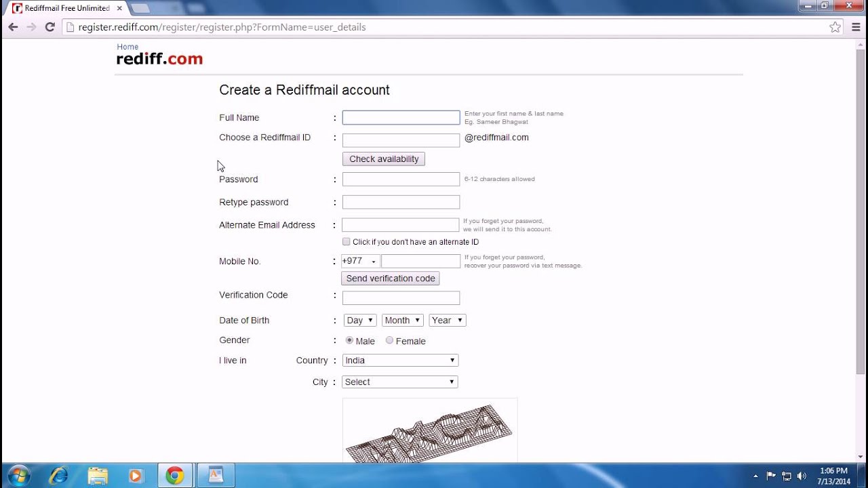Reload the page with refresh icon
The image size is (868, 488).
pos(50,27)
